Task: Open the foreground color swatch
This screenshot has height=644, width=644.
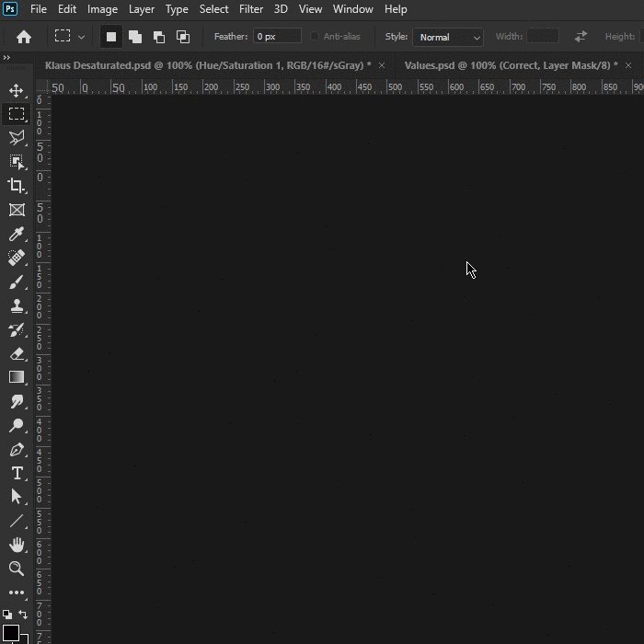Action: [11, 634]
